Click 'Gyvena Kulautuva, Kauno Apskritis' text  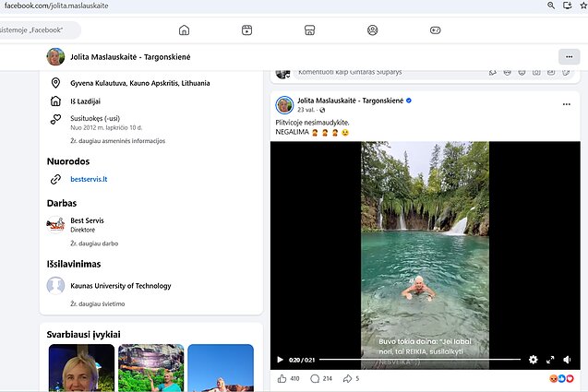140,83
